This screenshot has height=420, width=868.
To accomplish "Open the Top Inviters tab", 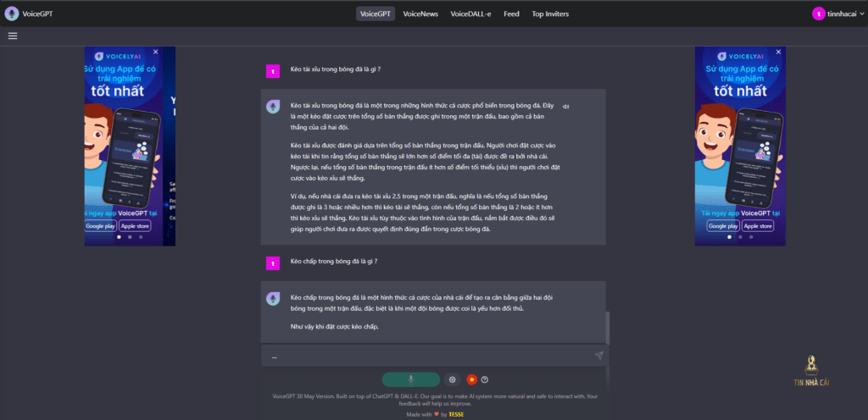I will (550, 14).
